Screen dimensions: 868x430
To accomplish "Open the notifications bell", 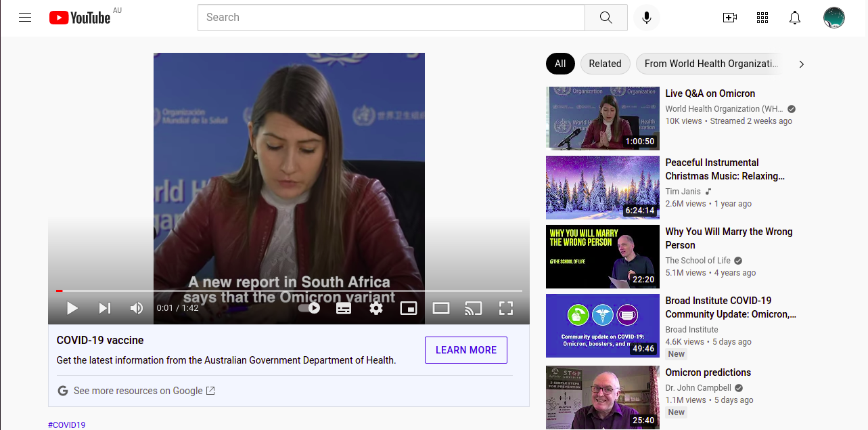I will point(795,18).
